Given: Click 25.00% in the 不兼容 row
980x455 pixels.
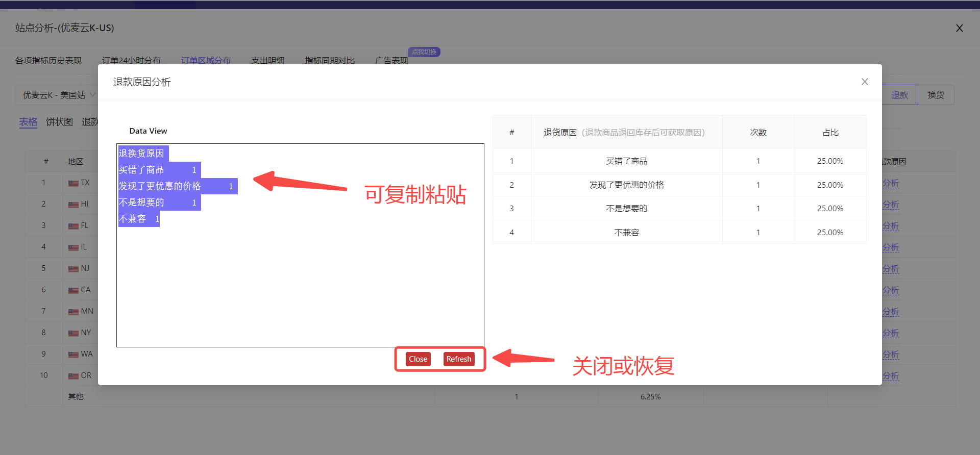Looking at the screenshot, I should click(830, 232).
